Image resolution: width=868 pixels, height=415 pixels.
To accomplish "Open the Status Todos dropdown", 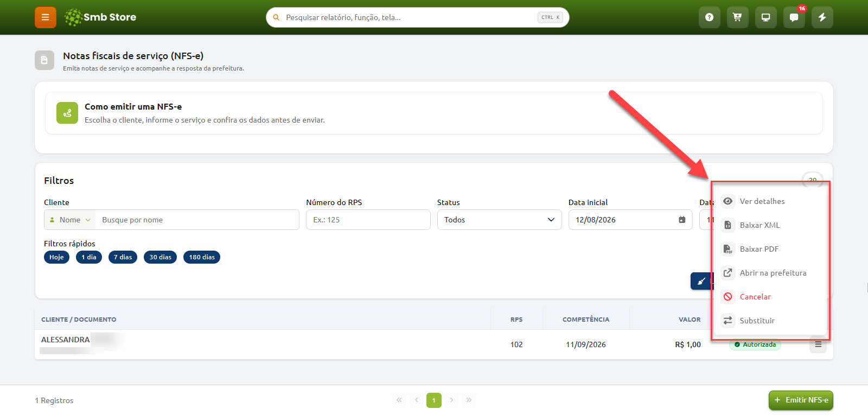I will [x=499, y=220].
